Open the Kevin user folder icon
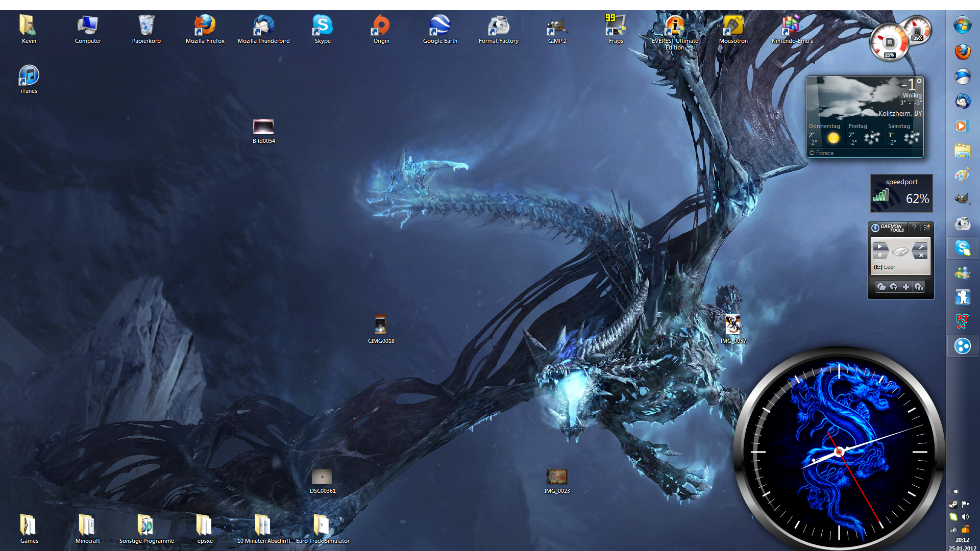 coord(29,30)
